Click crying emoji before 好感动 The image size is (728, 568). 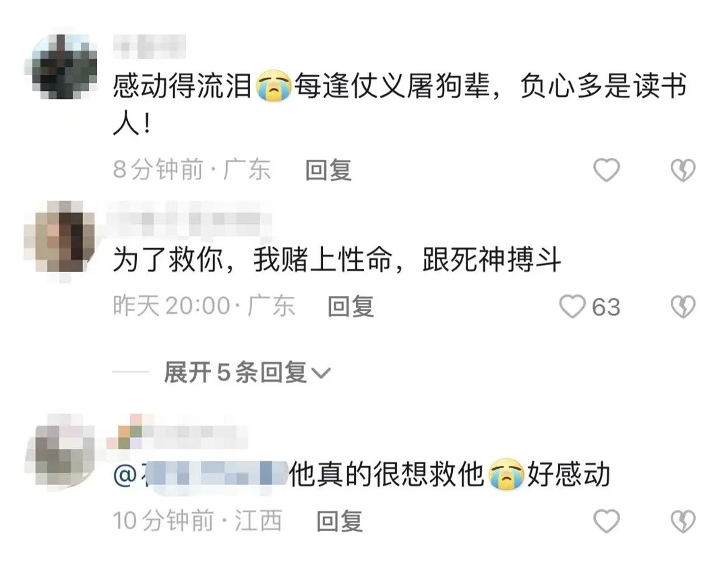506,474
